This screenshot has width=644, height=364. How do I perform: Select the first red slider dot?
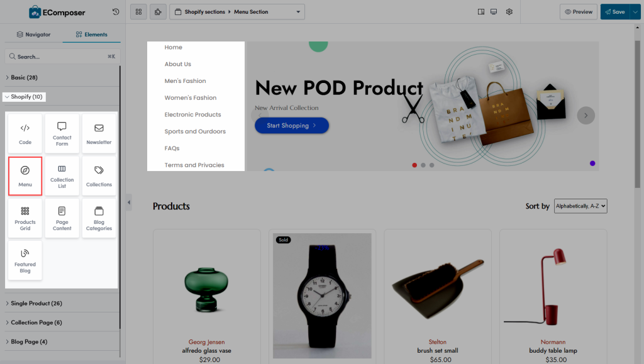tap(414, 165)
